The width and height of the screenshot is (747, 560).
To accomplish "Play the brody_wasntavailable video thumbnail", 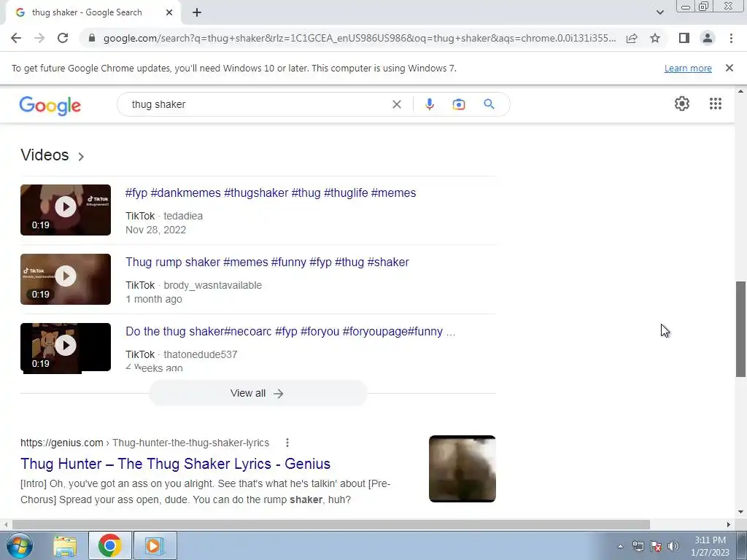I will (x=66, y=279).
